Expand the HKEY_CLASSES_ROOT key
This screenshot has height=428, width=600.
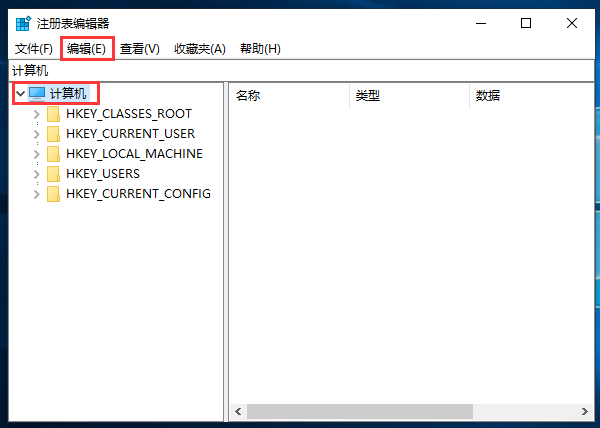click(36, 114)
